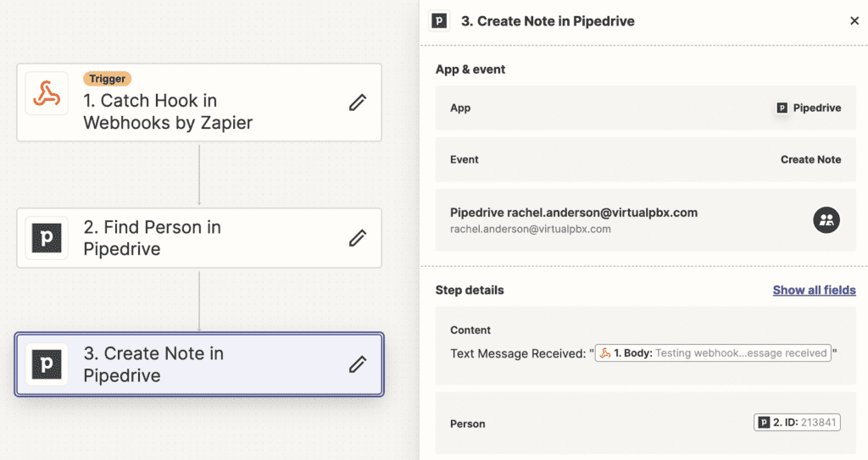
Task: Click the shared account people icon
Action: pyautogui.click(x=826, y=219)
